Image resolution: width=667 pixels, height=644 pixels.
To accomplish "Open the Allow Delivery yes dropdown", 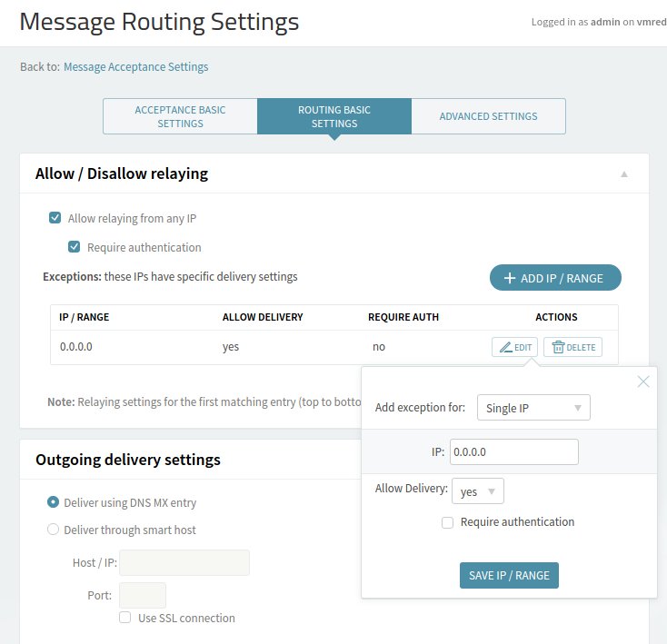I will tap(478, 491).
